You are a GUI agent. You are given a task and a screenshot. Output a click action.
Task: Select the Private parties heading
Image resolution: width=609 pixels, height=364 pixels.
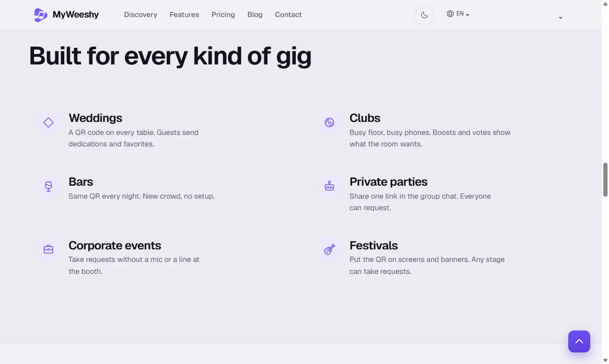[388, 182]
